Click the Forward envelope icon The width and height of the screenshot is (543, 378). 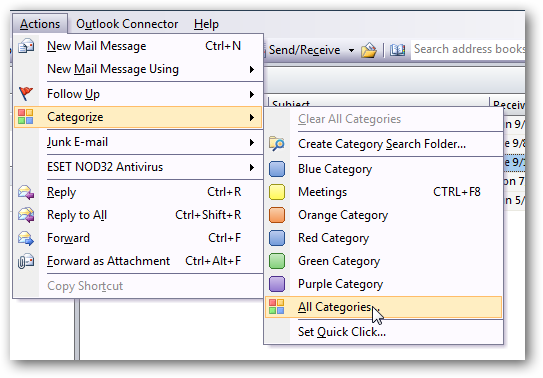click(26, 238)
